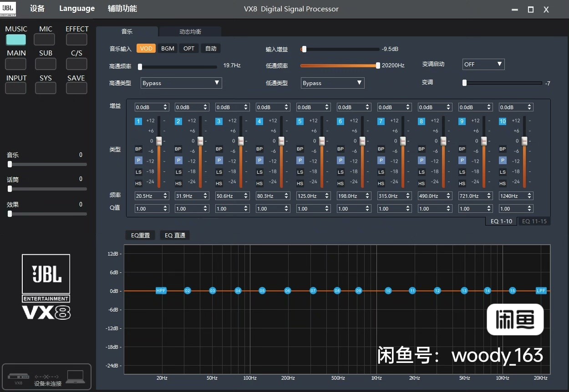This screenshot has height=392, width=569.
Task: Click the 音乐 volume slider handle
Action: (x=10, y=164)
